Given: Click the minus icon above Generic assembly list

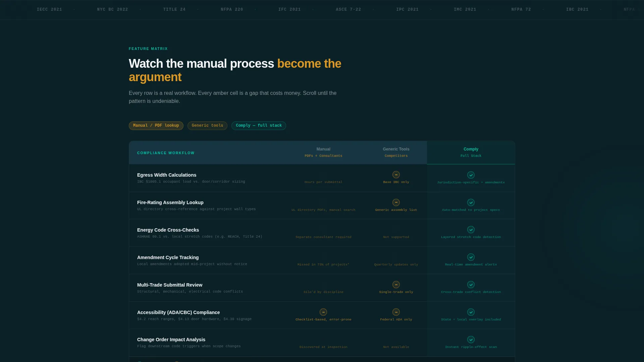Looking at the screenshot, I should tap(396, 202).
